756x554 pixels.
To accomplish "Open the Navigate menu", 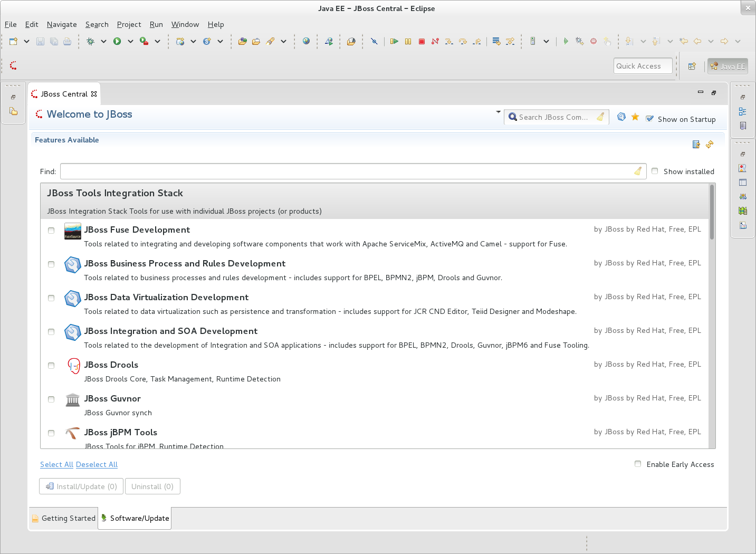I will (x=62, y=24).
